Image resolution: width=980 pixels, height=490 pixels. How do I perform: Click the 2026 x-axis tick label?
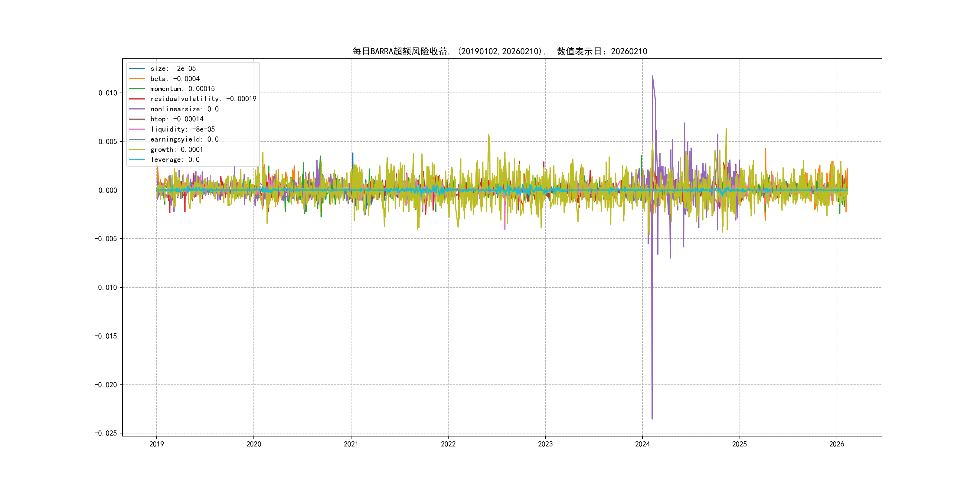point(837,444)
